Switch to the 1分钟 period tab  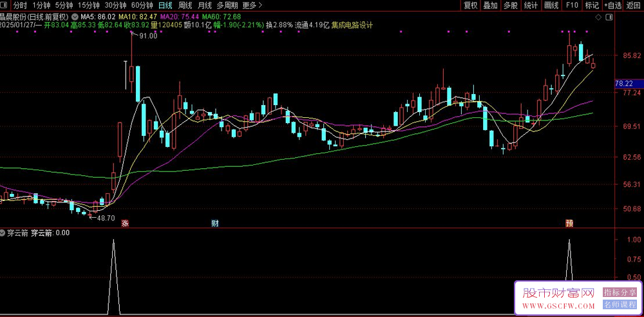tap(41, 5)
